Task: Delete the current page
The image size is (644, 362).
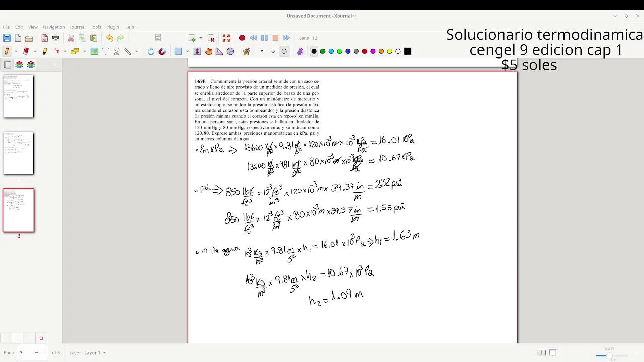Action: click(211, 38)
